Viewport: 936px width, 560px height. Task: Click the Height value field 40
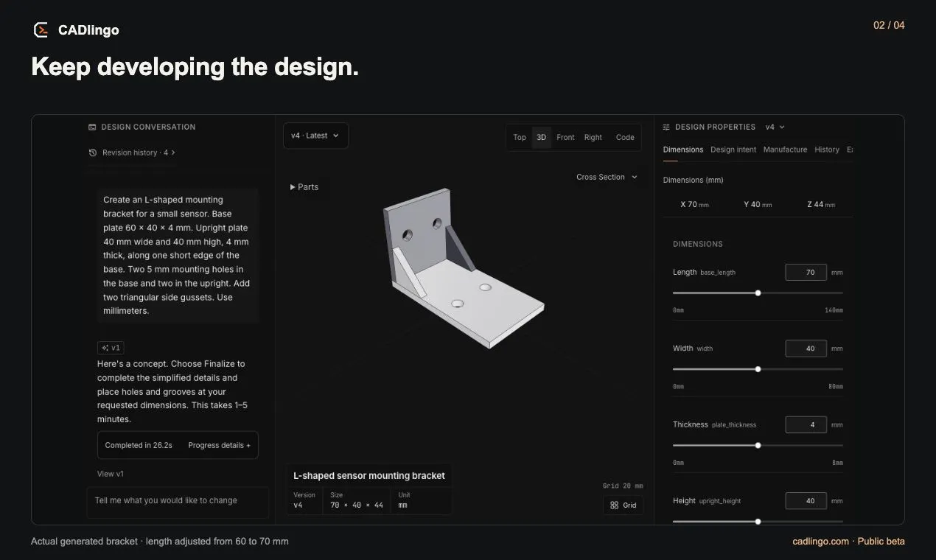pos(806,501)
